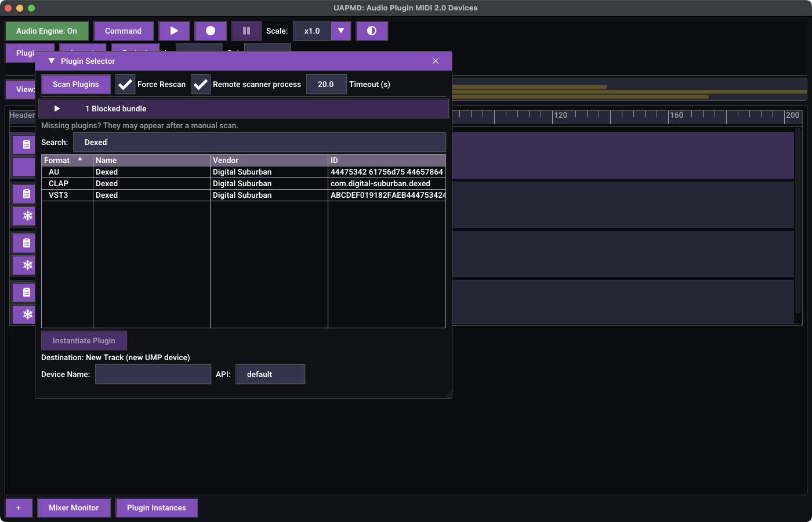Click the 200 marker on the timeline ruler
The height and width of the screenshot is (522, 812).
coord(793,115)
